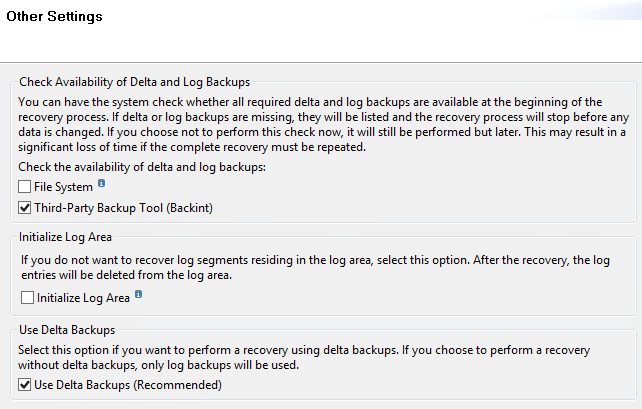Tick the Initialize Log Area checkbox
The image size is (642, 409).
pos(25,297)
